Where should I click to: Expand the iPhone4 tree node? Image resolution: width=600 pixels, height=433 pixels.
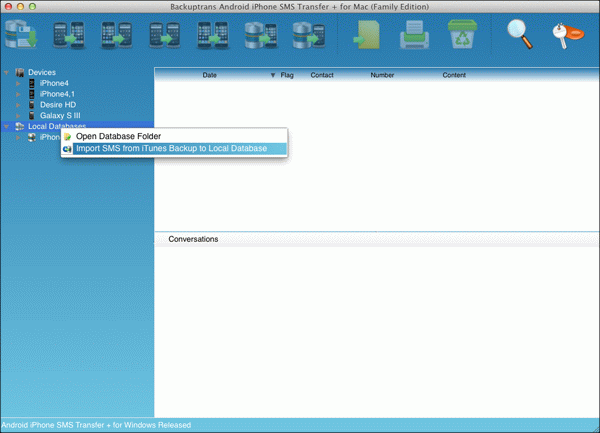coord(18,83)
